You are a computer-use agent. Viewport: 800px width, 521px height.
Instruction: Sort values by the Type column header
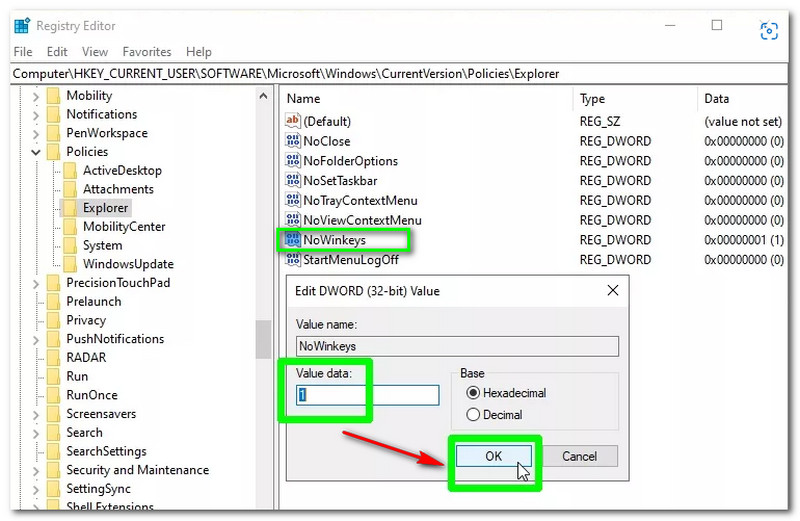[593, 99]
